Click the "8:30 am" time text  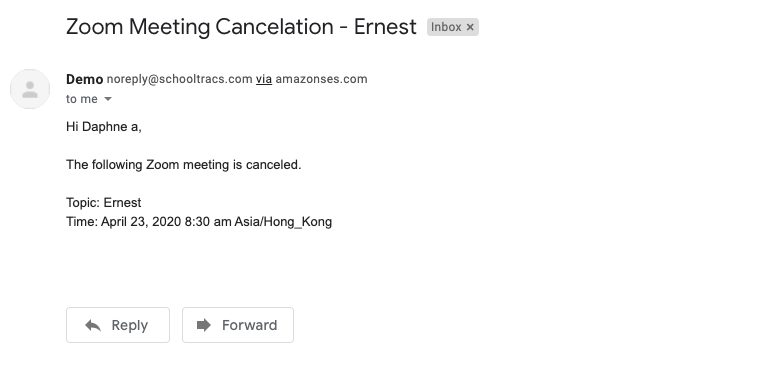(208, 222)
